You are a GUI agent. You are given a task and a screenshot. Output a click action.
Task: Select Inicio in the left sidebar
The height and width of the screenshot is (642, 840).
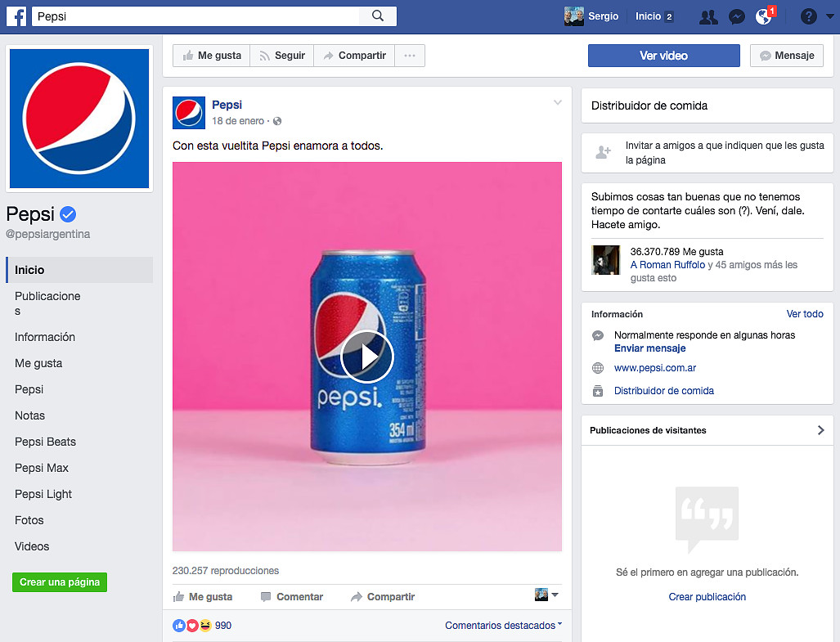click(x=79, y=270)
